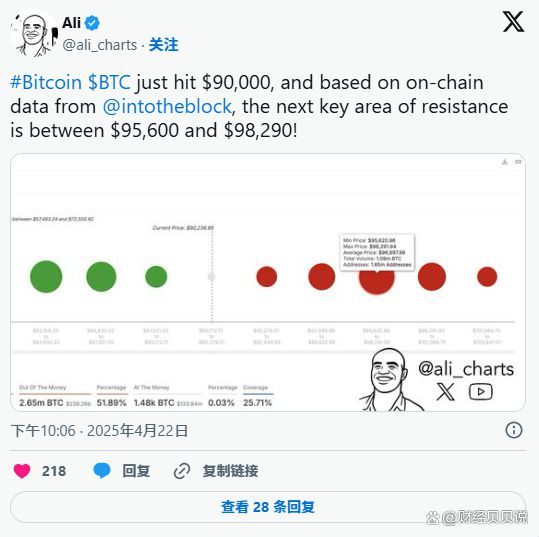Image resolution: width=539 pixels, height=537 pixels.
Task: Click the blue verified badge beside Ali
Action: tap(92, 23)
